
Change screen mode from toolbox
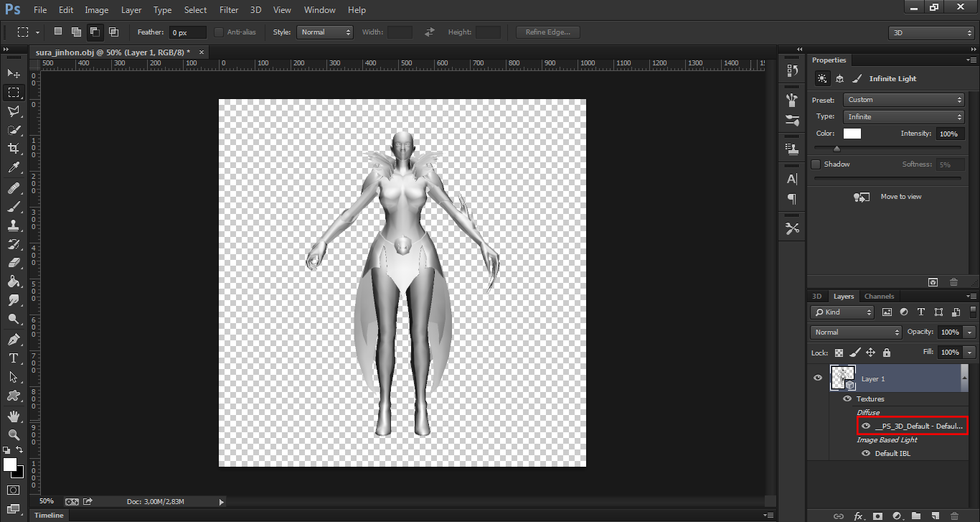coord(14,509)
